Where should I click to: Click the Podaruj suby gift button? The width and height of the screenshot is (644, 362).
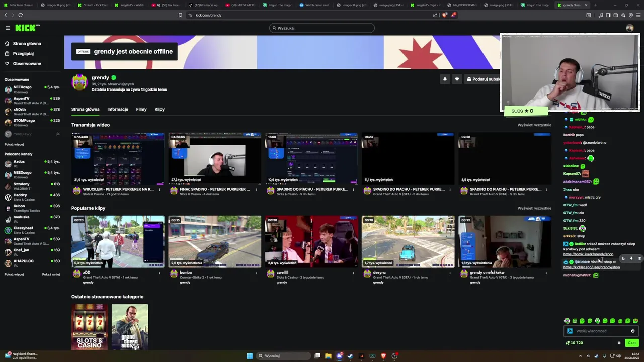pos(482,79)
